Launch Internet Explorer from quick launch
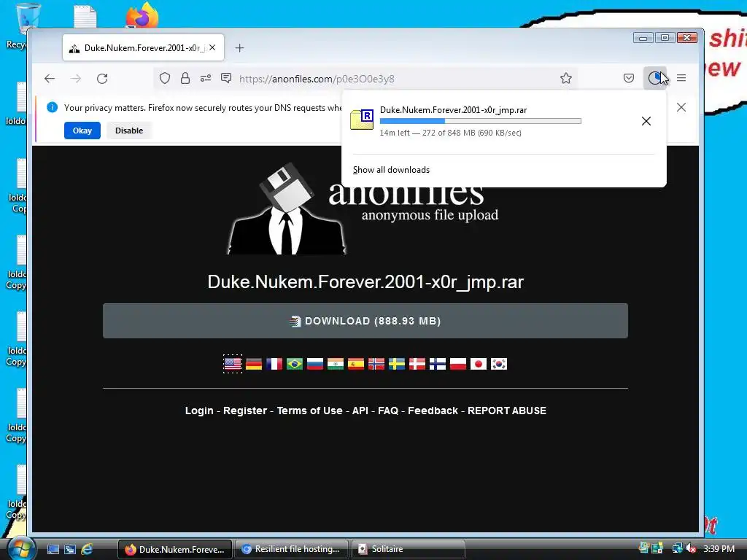This screenshot has height=560, width=747. coord(87,549)
